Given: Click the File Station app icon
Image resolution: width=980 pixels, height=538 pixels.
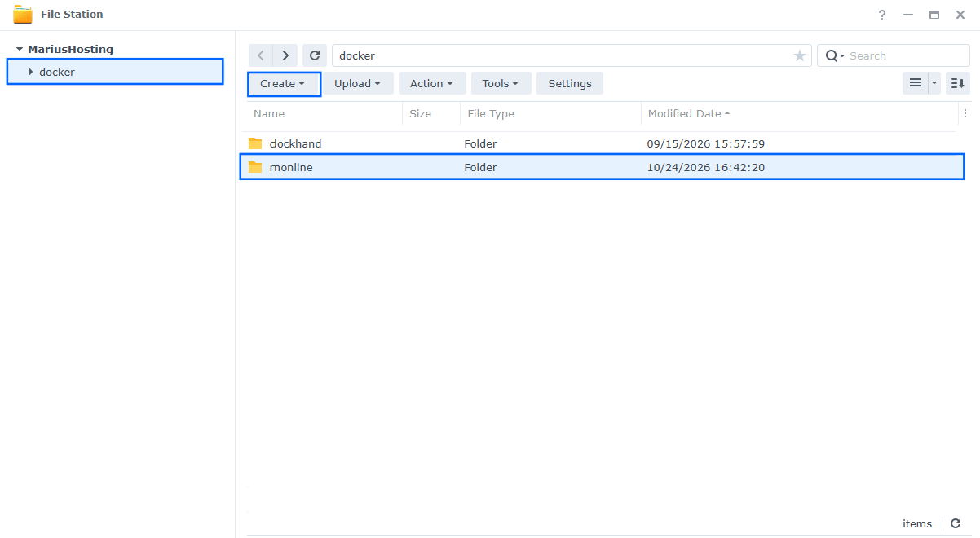Looking at the screenshot, I should (x=23, y=15).
